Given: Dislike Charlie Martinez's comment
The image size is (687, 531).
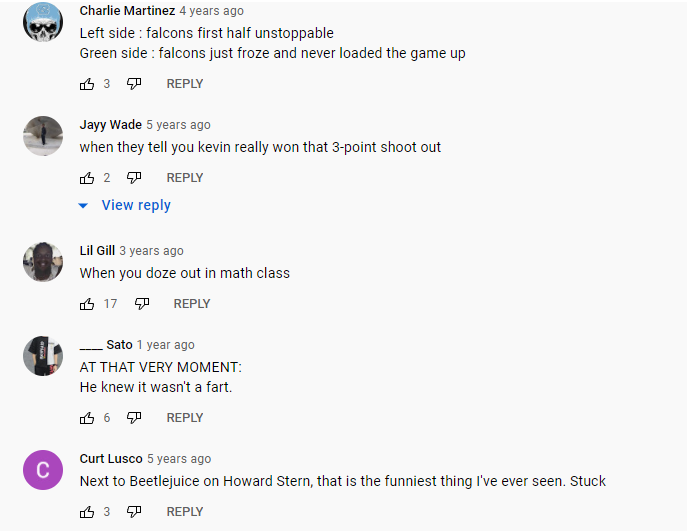Looking at the screenshot, I should [134, 84].
